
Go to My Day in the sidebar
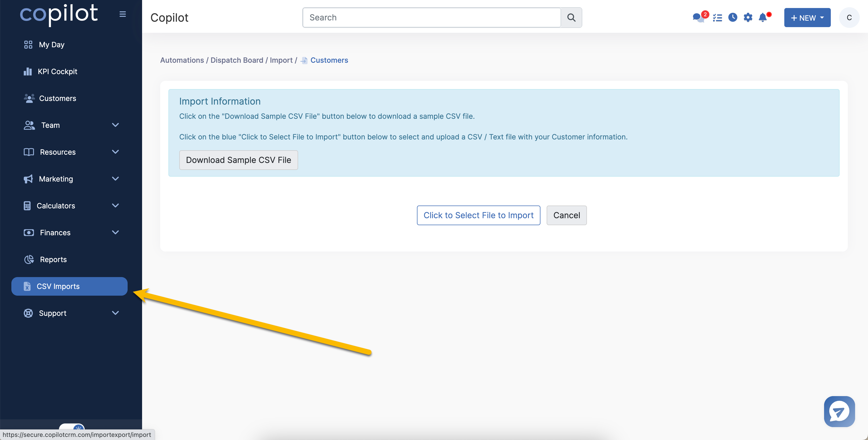tap(52, 44)
